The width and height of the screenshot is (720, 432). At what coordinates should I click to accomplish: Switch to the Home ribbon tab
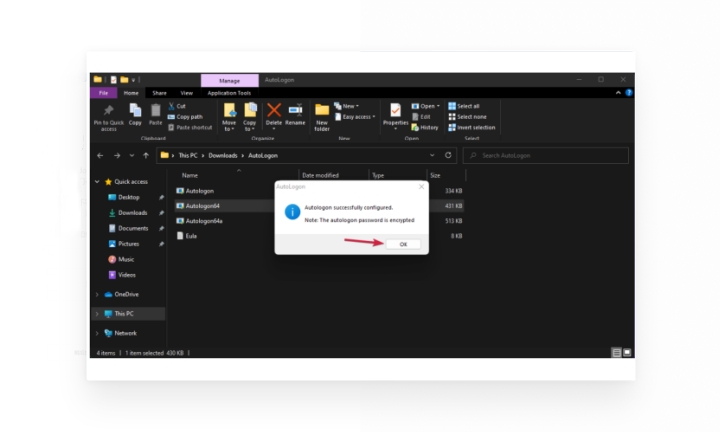coord(131,93)
